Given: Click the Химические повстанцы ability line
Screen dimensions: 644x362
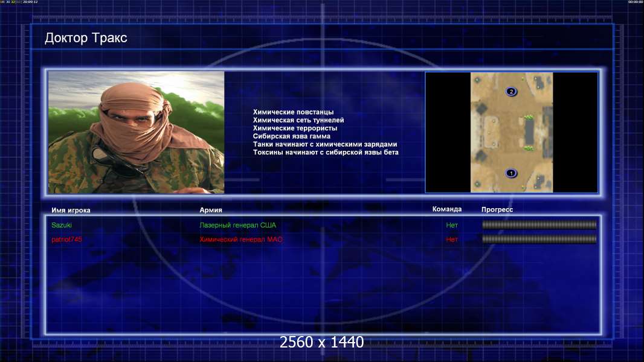Looking at the screenshot, I should coord(293,112).
